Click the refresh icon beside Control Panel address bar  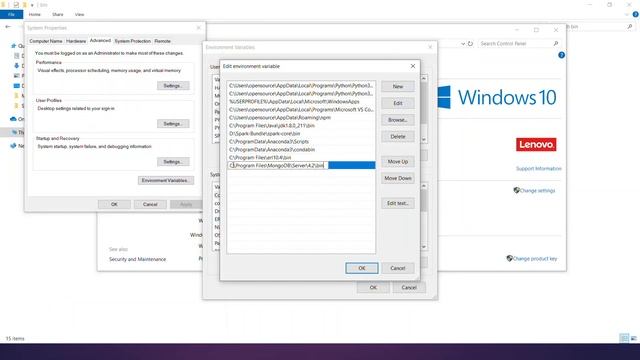point(470,43)
